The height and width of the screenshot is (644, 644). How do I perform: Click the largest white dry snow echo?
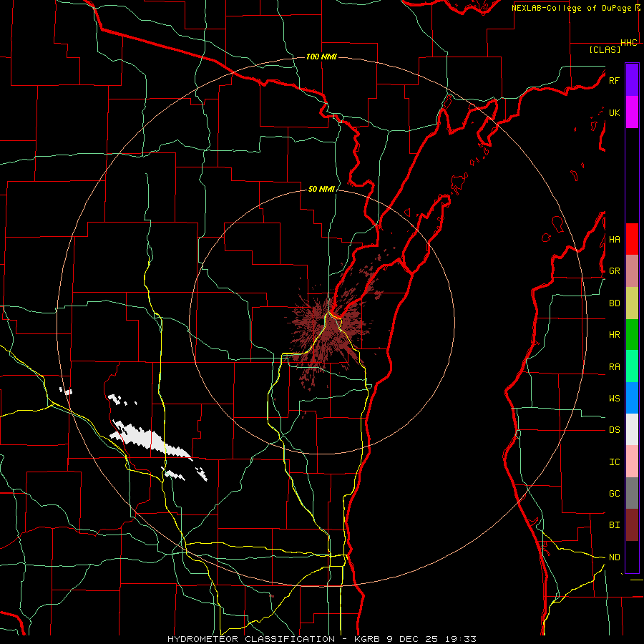point(150,440)
